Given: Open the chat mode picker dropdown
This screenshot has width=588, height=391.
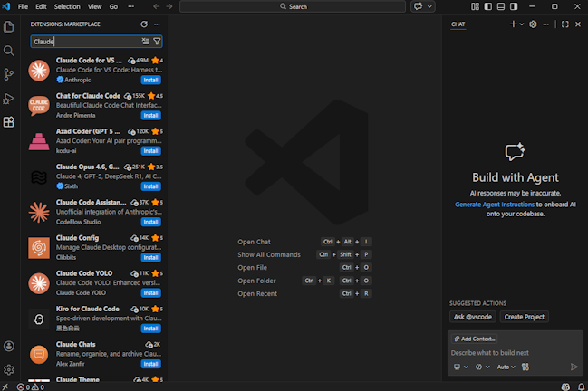Looking at the screenshot, I should pos(483,367).
